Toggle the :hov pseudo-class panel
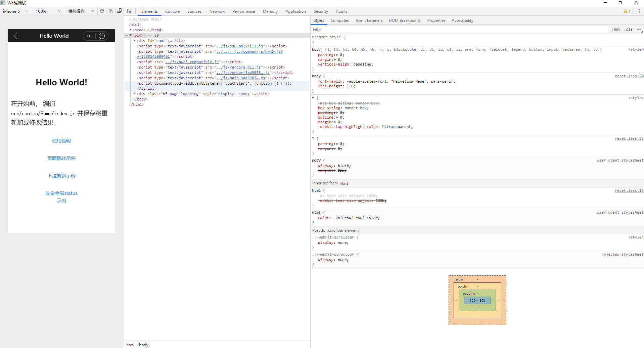 coord(616,29)
